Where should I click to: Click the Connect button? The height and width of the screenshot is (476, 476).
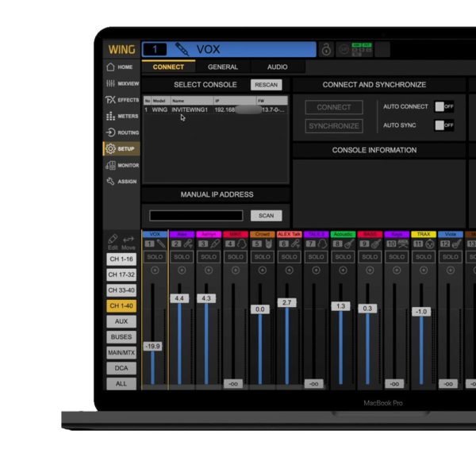pos(334,107)
